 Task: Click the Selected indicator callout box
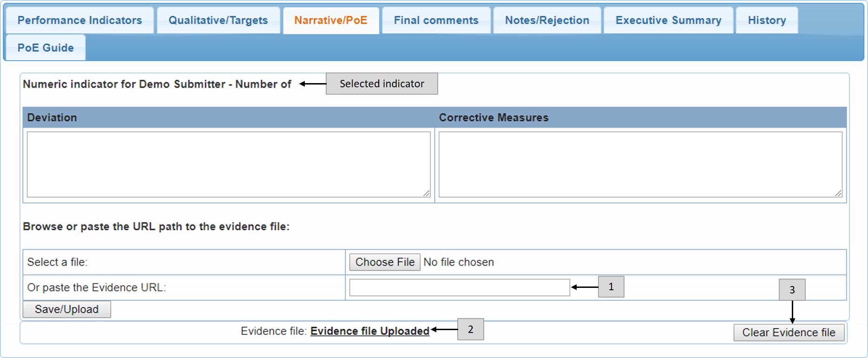381,84
